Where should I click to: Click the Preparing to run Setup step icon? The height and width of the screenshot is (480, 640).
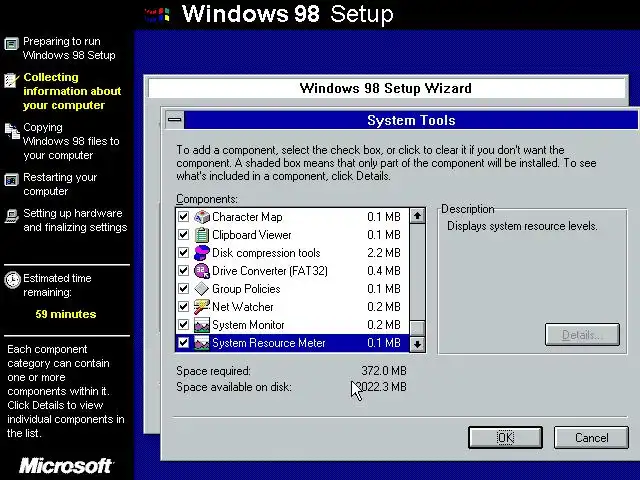[x=11, y=43]
